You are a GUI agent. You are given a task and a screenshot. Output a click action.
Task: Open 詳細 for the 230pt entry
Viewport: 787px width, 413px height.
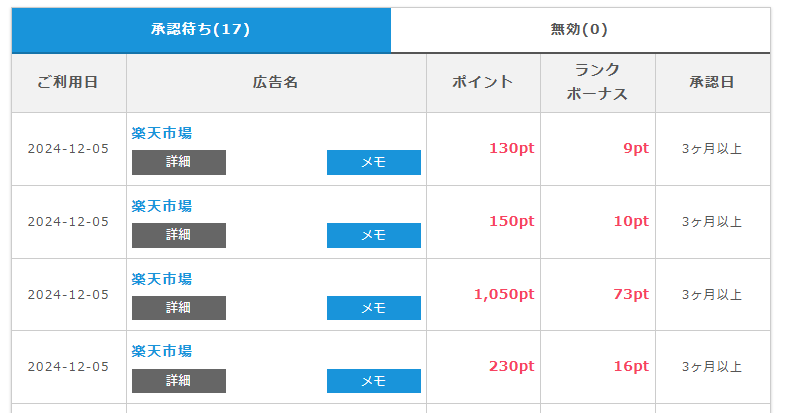pyautogui.click(x=179, y=381)
